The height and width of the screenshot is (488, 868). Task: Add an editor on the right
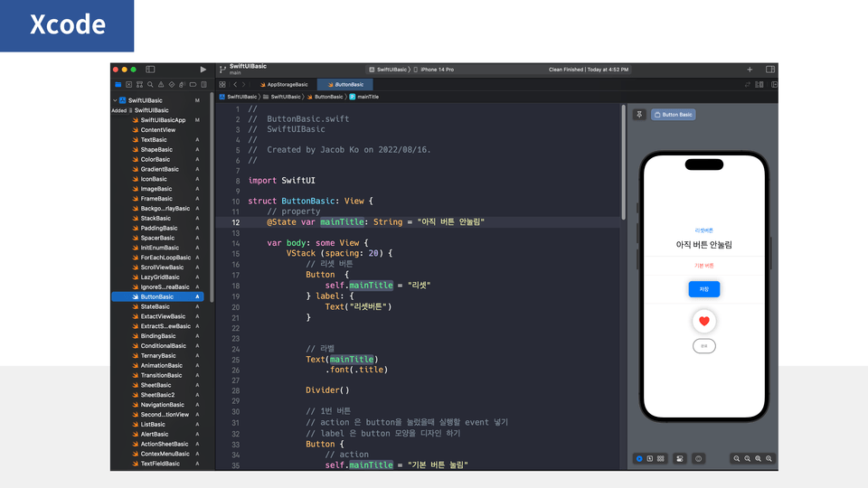(774, 85)
